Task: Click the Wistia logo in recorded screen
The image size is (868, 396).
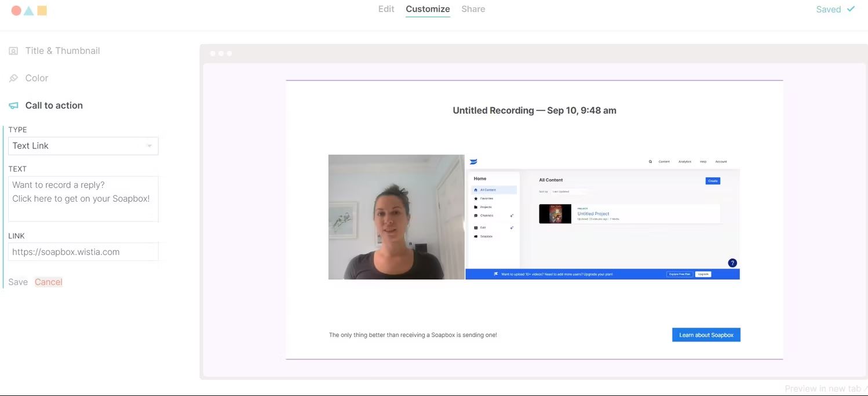Action: point(473,162)
